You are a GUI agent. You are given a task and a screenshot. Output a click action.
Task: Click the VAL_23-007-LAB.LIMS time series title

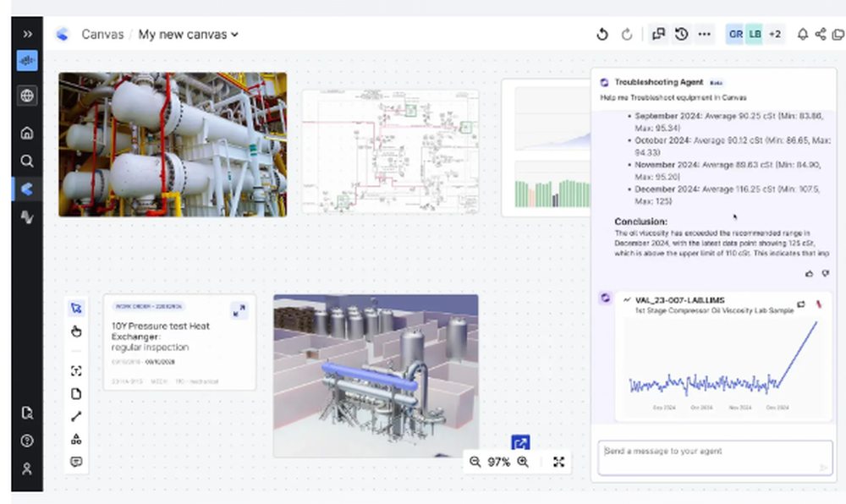pyautogui.click(x=680, y=300)
